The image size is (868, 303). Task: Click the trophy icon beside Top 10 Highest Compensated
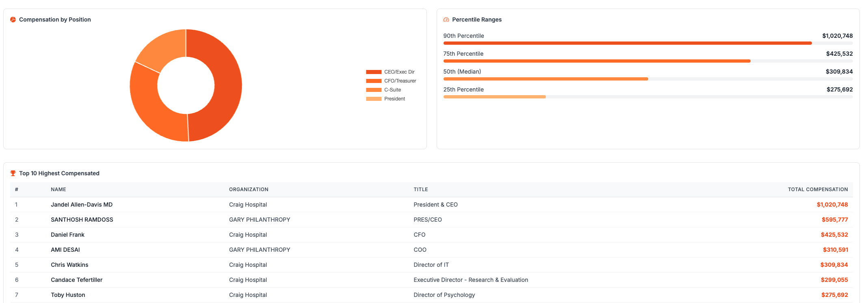click(13, 173)
